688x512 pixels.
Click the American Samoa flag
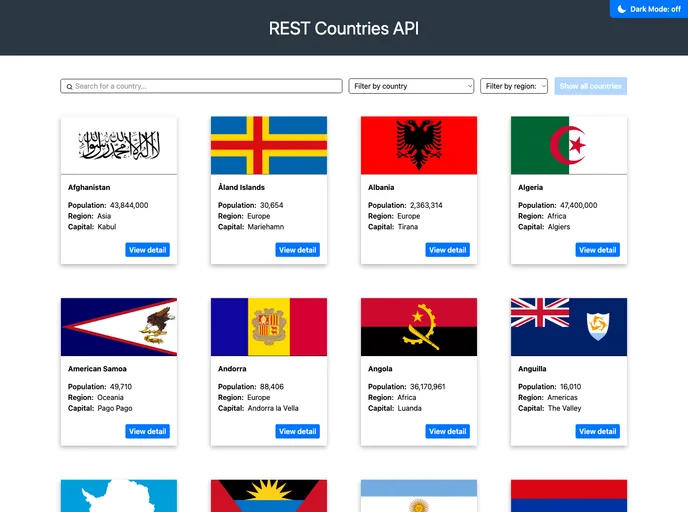[119, 327]
